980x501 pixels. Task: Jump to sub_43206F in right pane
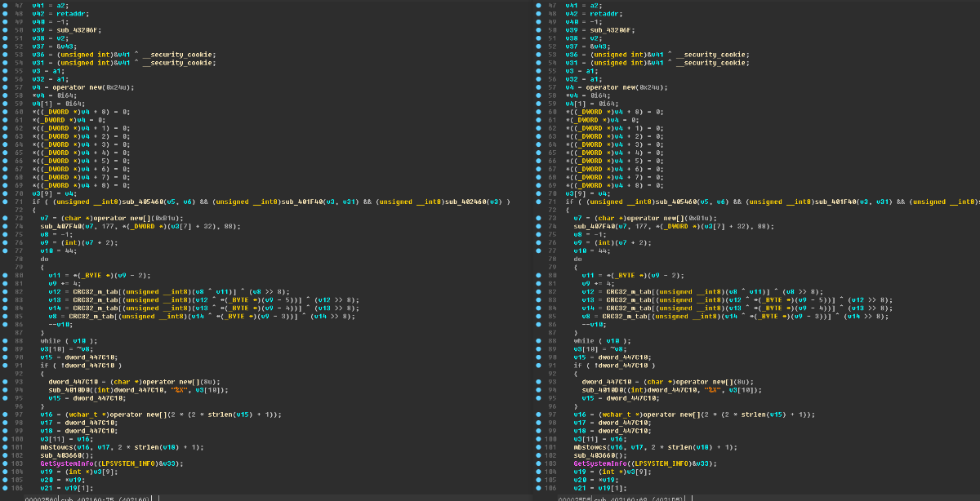click(614, 29)
